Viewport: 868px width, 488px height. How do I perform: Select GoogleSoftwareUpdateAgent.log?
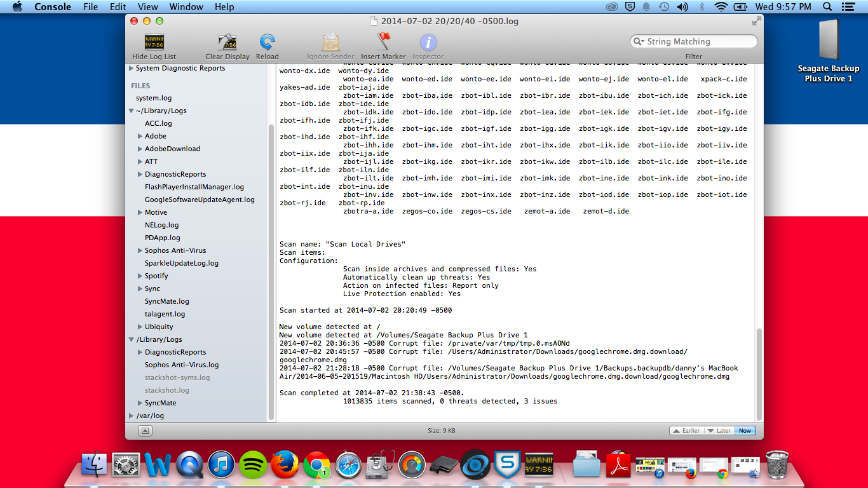pyautogui.click(x=200, y=200)
